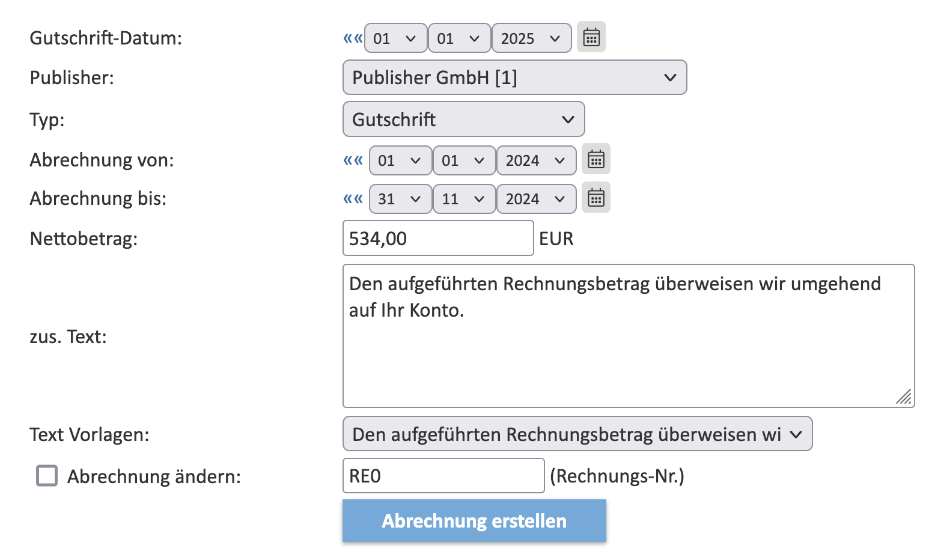
Task: Click back arrows beside Abrechnung von
Action: [353, 160]
